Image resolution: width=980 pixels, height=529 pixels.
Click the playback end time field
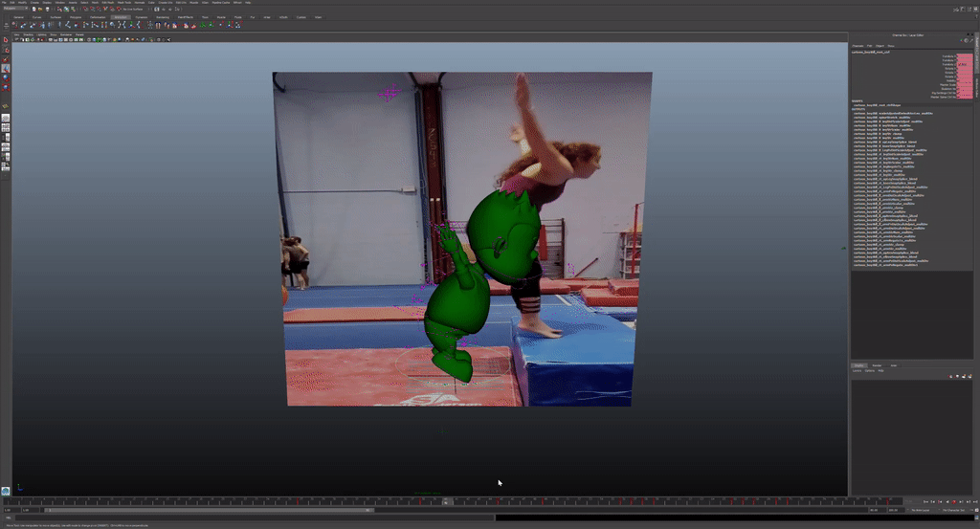879,510
